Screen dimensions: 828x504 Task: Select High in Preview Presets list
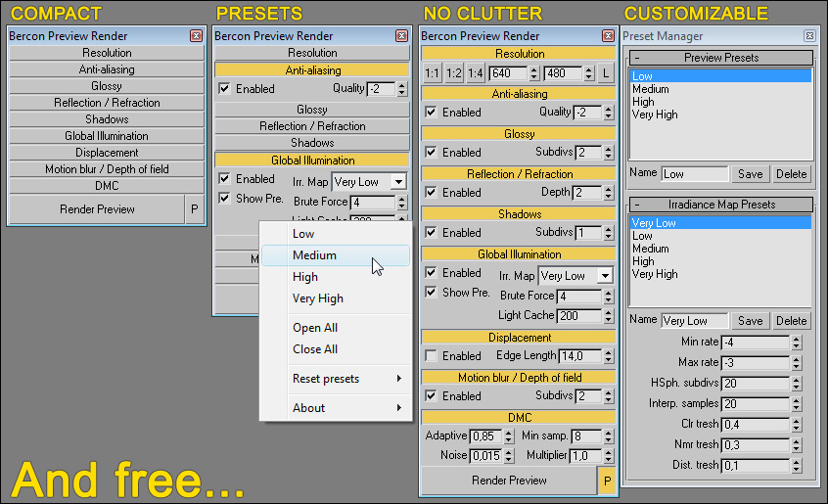pyautogui.click(x=643, y=102)
